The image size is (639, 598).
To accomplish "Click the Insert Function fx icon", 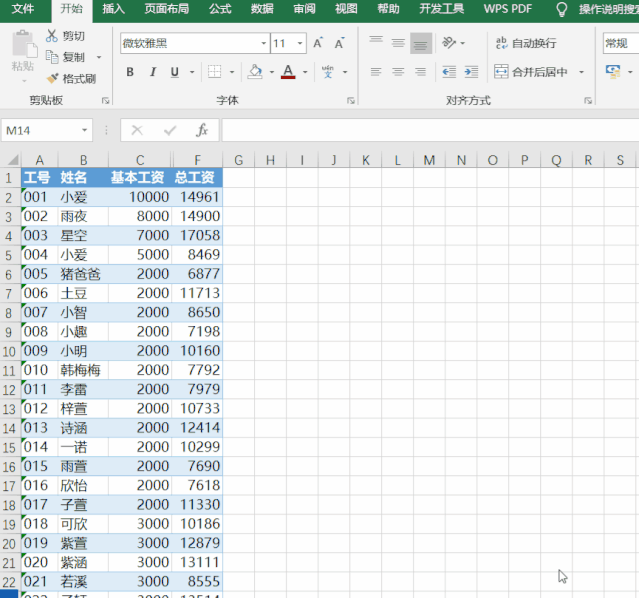I will pyautogui.click(x=202, y=130).
